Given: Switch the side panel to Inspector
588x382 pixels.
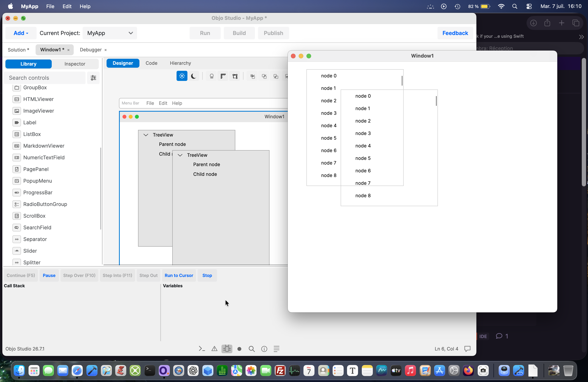Looking at the screenshot, I should (x=75, y=64).
